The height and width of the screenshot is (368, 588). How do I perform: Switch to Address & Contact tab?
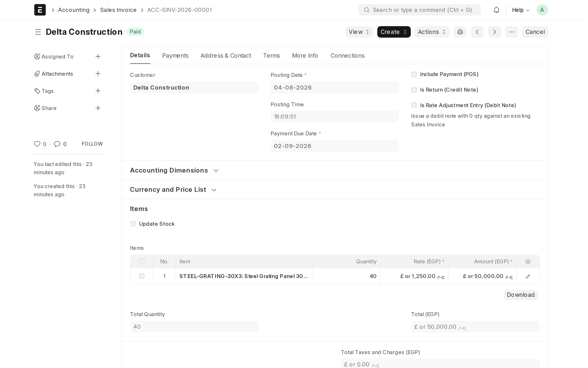click(x=226, y=55)
